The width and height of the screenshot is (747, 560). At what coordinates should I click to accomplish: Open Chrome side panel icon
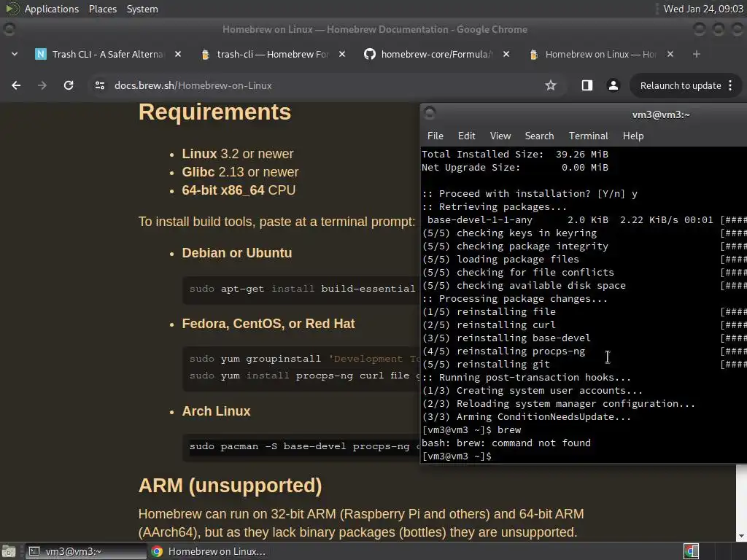coord(587,85)
